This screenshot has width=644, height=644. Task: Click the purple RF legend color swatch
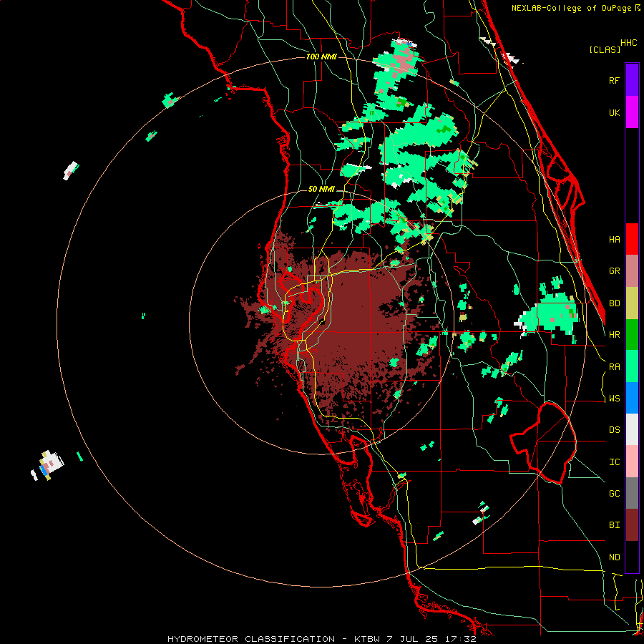(632, 79)
